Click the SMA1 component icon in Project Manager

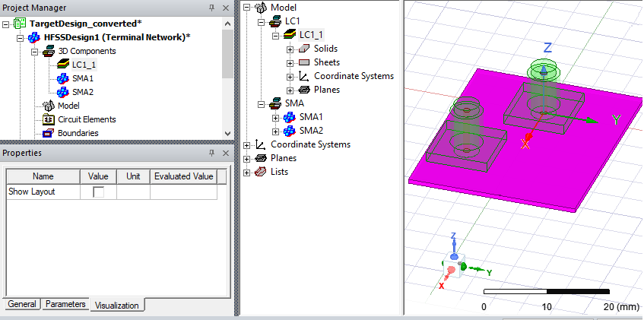63,78
